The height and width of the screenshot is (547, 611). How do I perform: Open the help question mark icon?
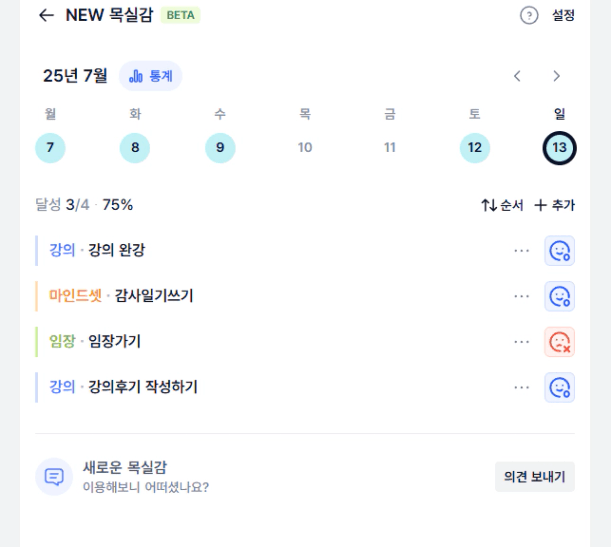coord(529,16)
